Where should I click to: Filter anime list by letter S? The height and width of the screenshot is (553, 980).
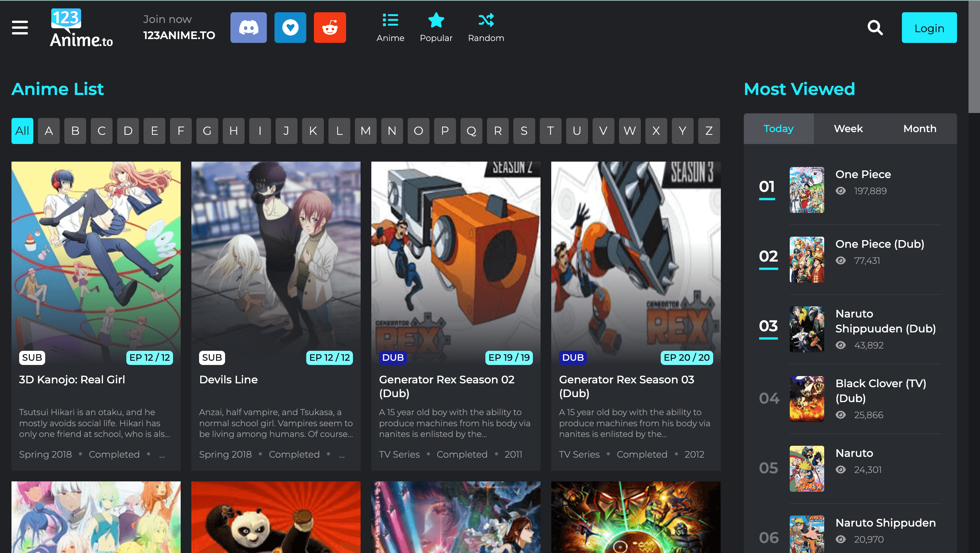(524, 131)
